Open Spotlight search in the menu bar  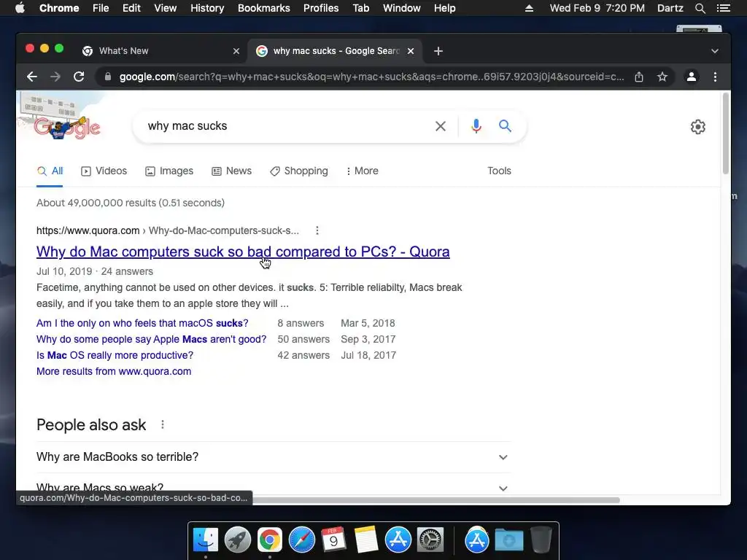tap(700, 8)
